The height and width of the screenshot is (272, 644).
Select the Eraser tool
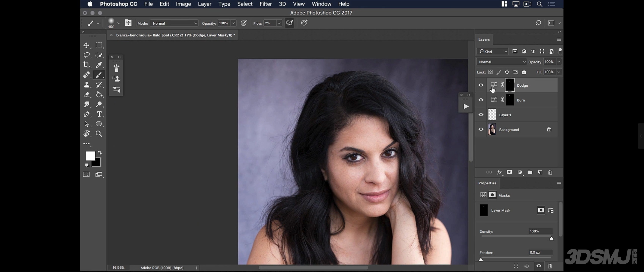tap(86, 94)
